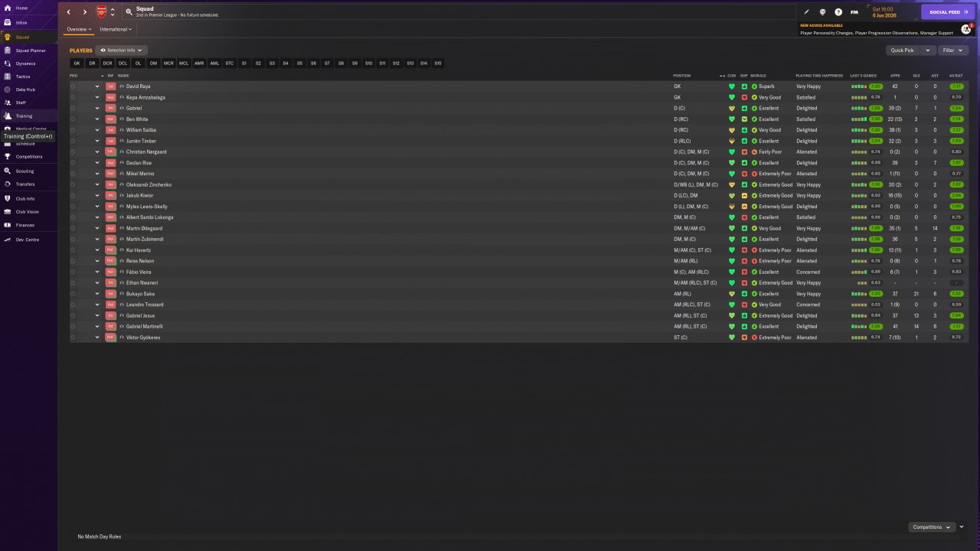Open the Competitions dropdown at bottom right

933,527
